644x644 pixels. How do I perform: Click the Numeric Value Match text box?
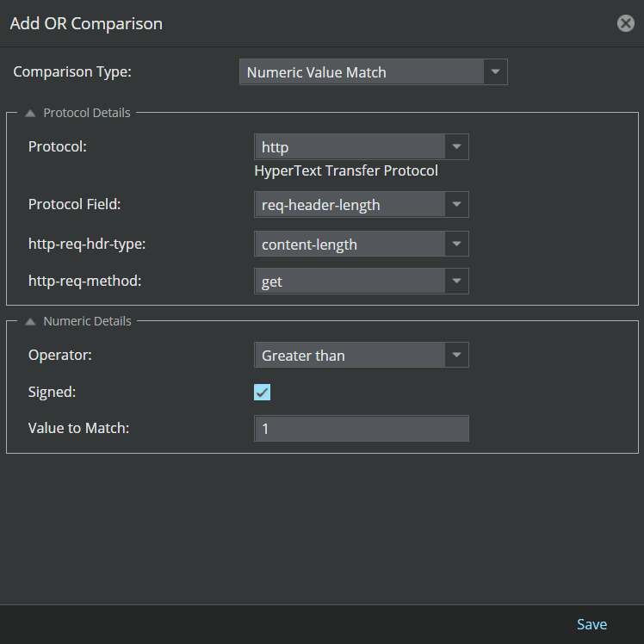[362, 71]
